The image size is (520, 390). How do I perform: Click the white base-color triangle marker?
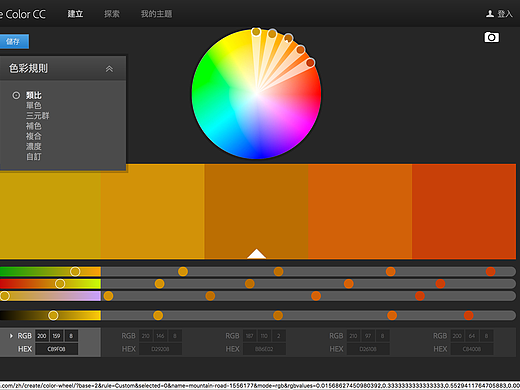(x=256, y=254)
